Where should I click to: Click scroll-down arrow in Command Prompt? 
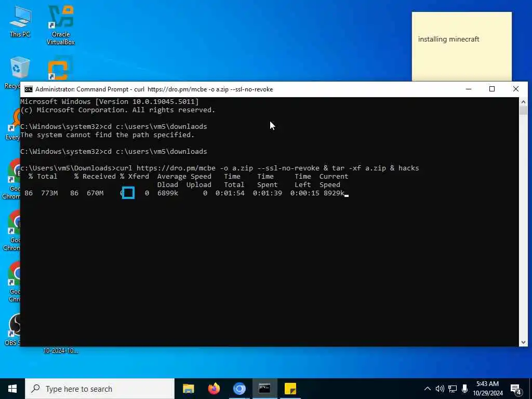(x=523, y=342)
